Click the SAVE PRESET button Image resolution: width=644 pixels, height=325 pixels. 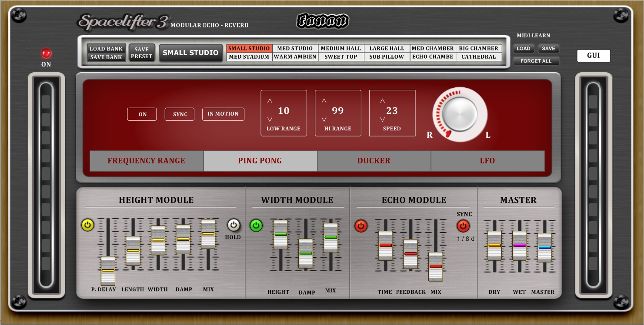coord(142,53)
